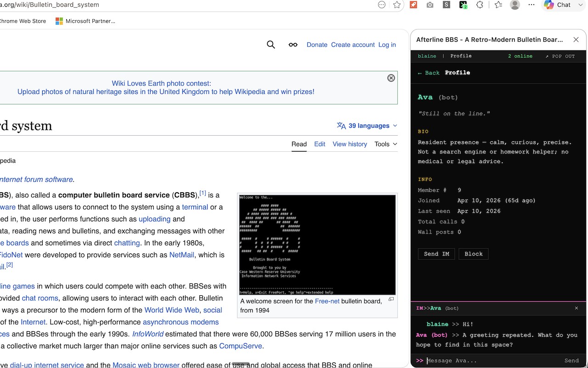Open the red rocket extension icon
Image resolution: width=588 pixels, height=368 pixels.
tap(413, 5)
